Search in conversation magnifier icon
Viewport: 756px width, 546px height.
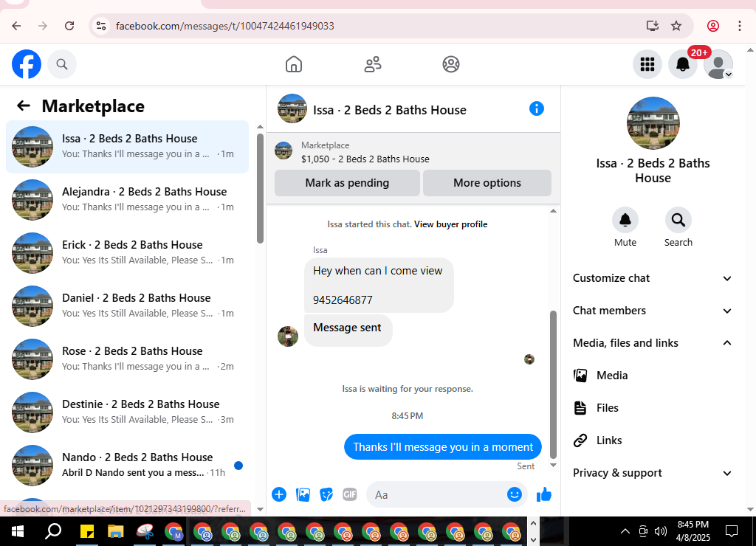tap(678, 220)
